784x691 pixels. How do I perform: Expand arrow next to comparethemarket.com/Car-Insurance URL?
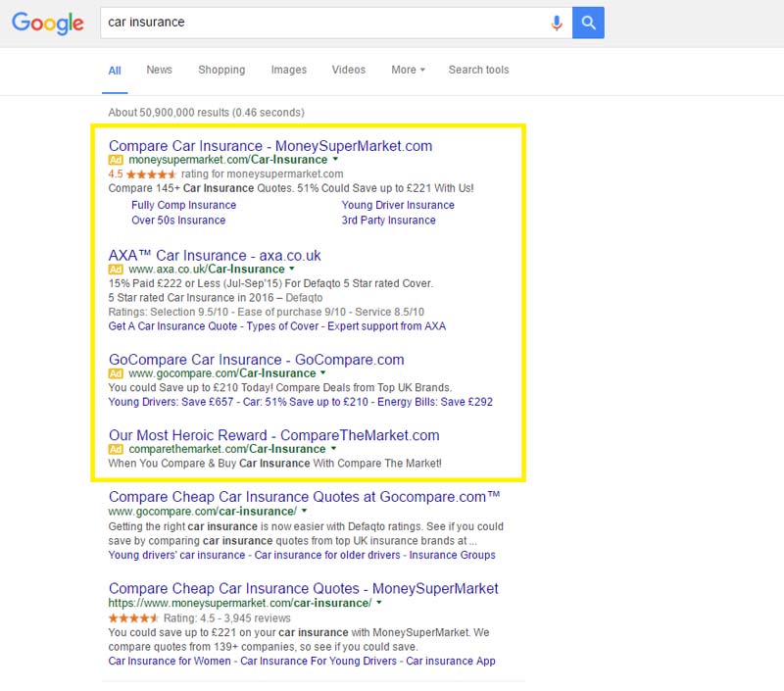click(333, 449)
